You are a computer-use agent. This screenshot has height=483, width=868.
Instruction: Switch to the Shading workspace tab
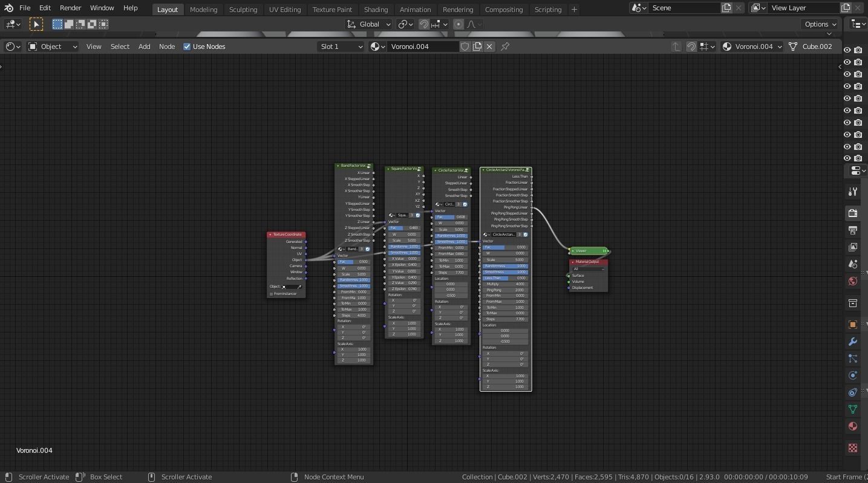pos(376,9)
